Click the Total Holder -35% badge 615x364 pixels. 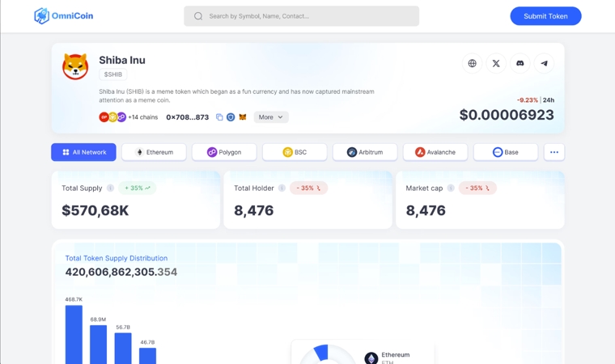pyautogui.click(x=308, y=188)
